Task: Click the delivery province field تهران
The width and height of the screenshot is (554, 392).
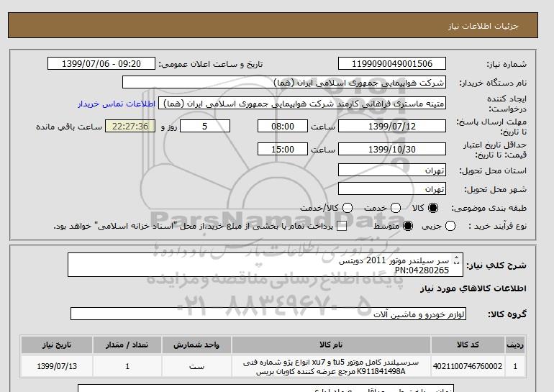Action: [392, 170]
